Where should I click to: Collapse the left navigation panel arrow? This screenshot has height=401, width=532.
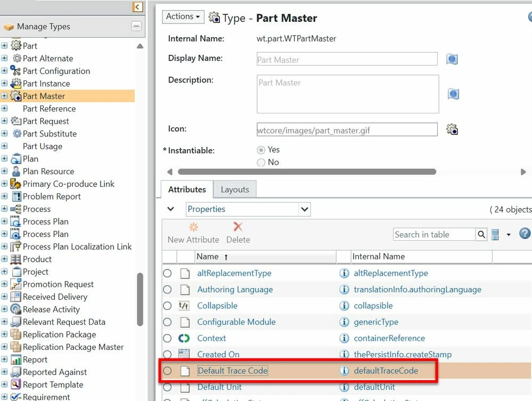[137, 7]
